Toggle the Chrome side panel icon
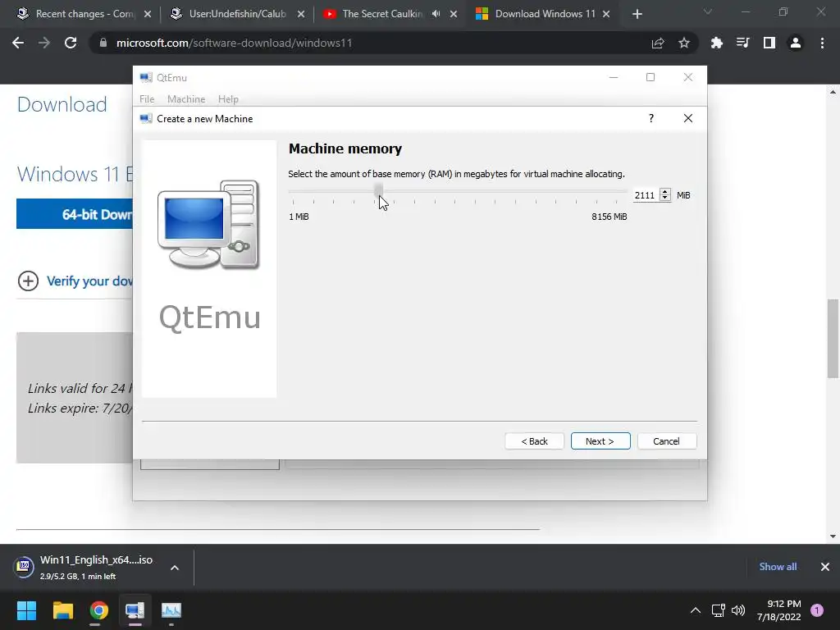The width and height of the screenshot is (840, 630). coord(769,43)
